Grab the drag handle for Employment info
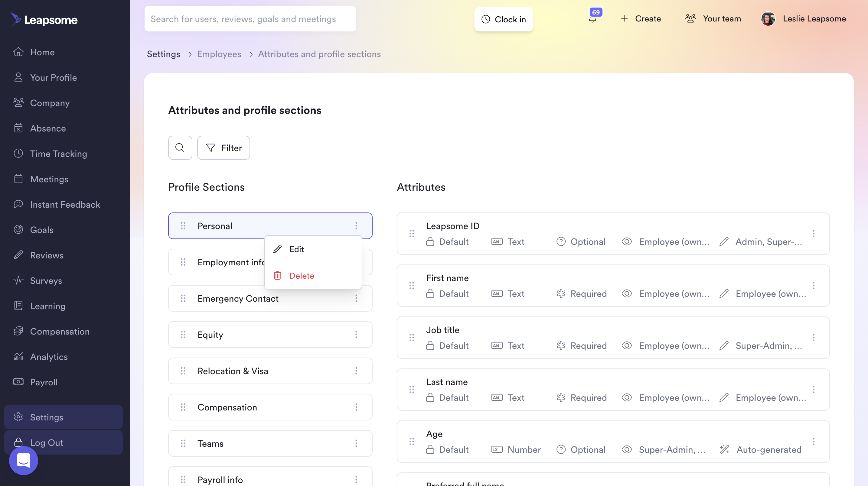The height and width of the screenshot is (486, 868). [x=183, y=262]
